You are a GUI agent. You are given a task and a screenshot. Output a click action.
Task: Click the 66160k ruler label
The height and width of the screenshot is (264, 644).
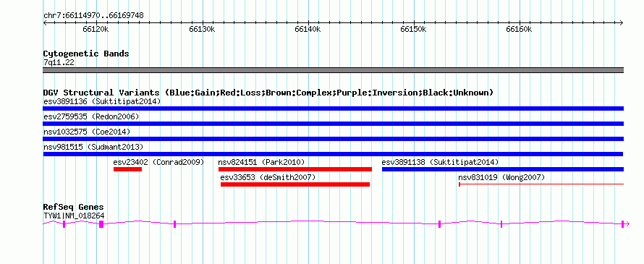click(x=519, y=29)
